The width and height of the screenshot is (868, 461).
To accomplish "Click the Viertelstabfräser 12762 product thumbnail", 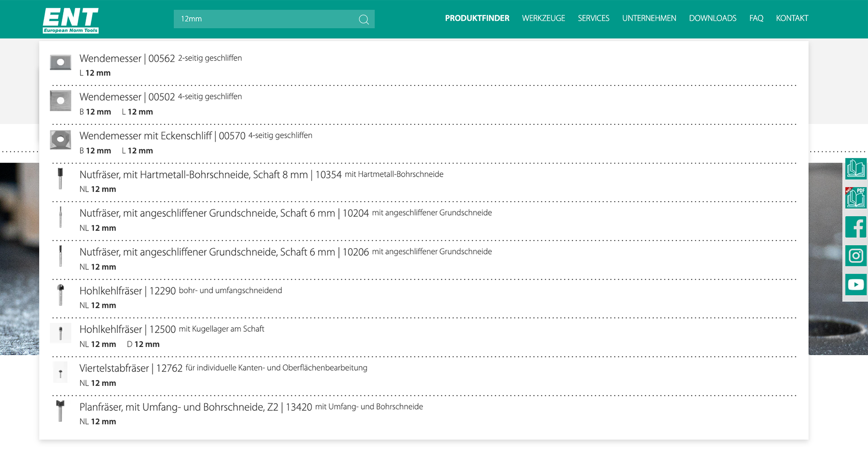I will [61, 372].
